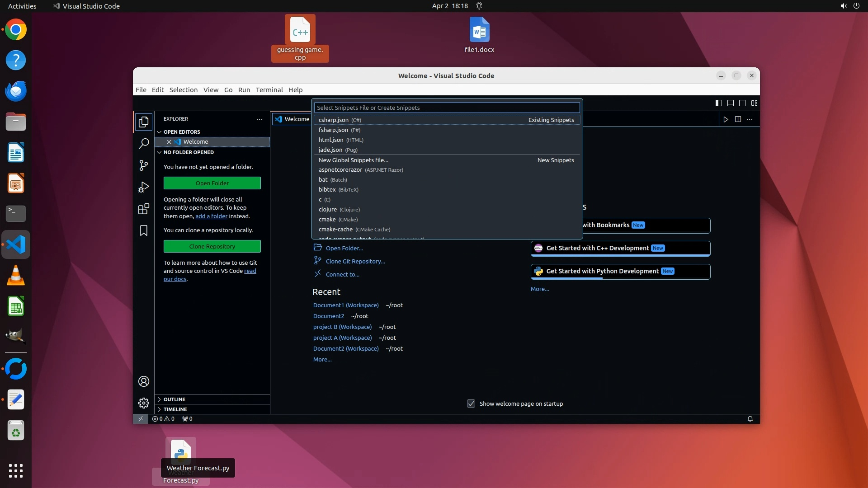The height and width of the screenshot is (488, 868).
Task: Toggle primary side bar layout button
Action: [x=718, y=103]
